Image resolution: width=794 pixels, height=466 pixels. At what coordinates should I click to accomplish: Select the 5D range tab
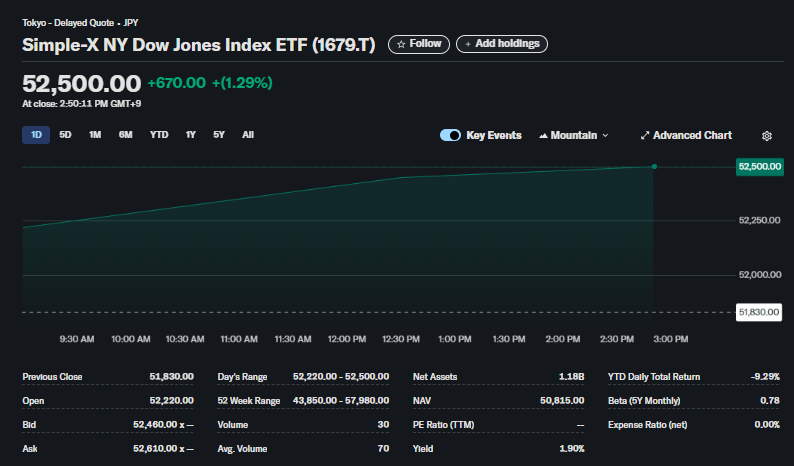[65, 135]
